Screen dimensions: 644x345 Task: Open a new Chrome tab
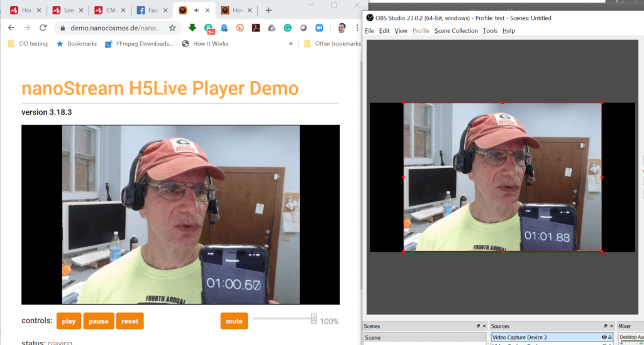click(x=268, y=10)
